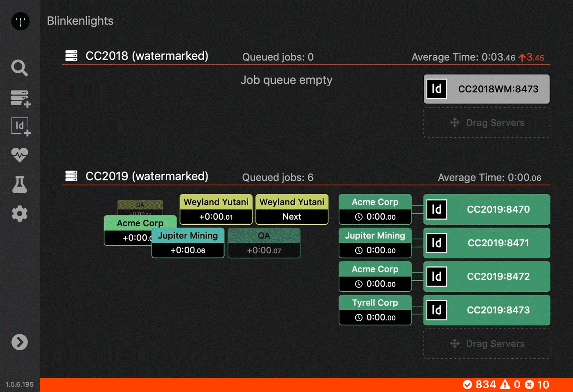Image resolution: width=573 pixels, height=392 pixels.
Task: Click the Id icon on CC2019:8473
Action: 437,310
